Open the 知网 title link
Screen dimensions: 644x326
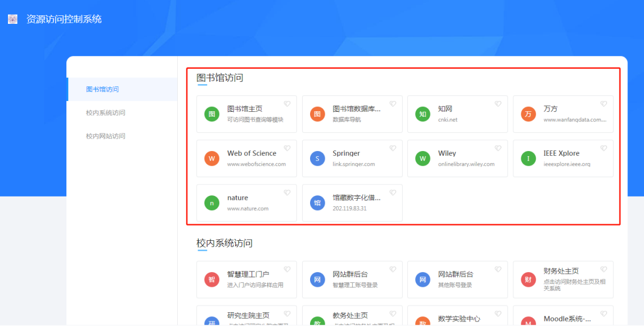(x=445, y=109)
